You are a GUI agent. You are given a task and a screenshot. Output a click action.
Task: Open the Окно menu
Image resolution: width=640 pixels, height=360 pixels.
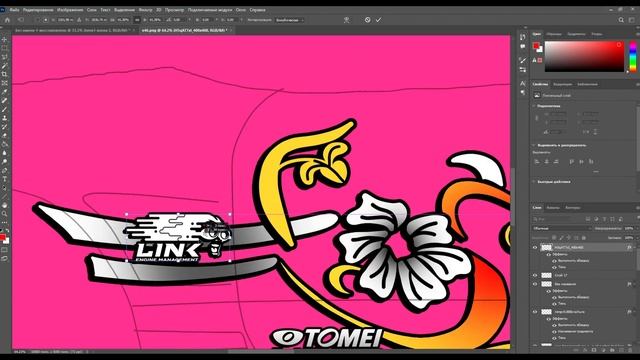pos(241,10)
